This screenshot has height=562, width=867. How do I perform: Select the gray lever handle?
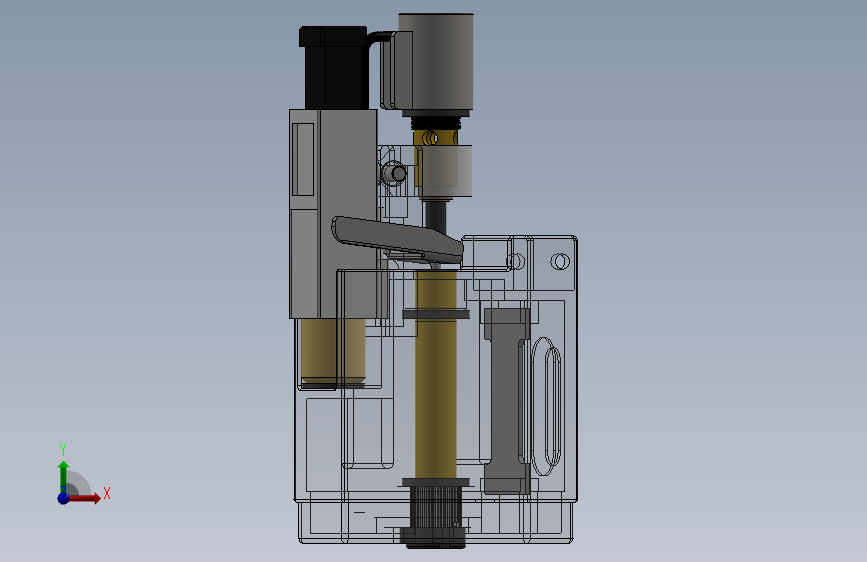397,238
